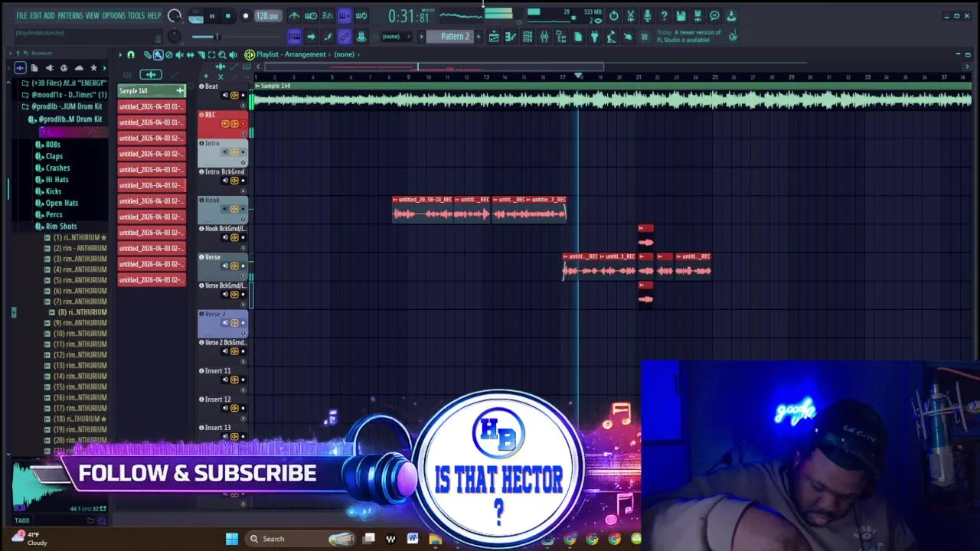Expand the Claps folder
Screen dimensions: 980x551
pos(54,156)
